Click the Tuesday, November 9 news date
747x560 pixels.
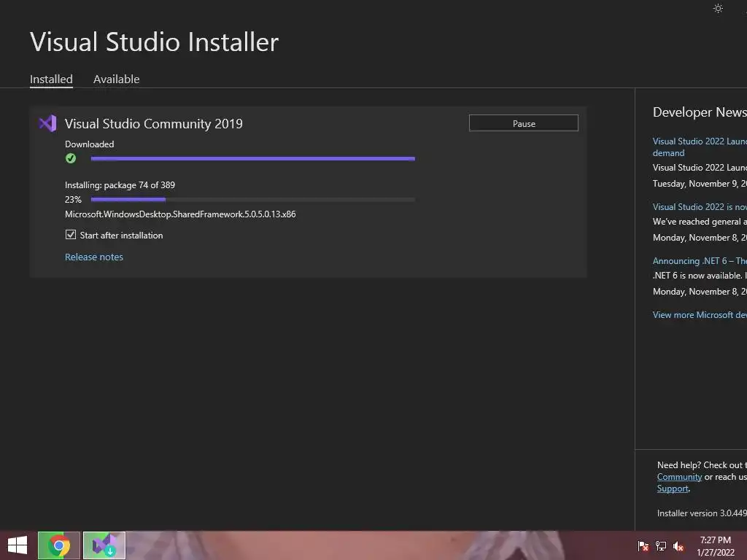coord(700,184)
